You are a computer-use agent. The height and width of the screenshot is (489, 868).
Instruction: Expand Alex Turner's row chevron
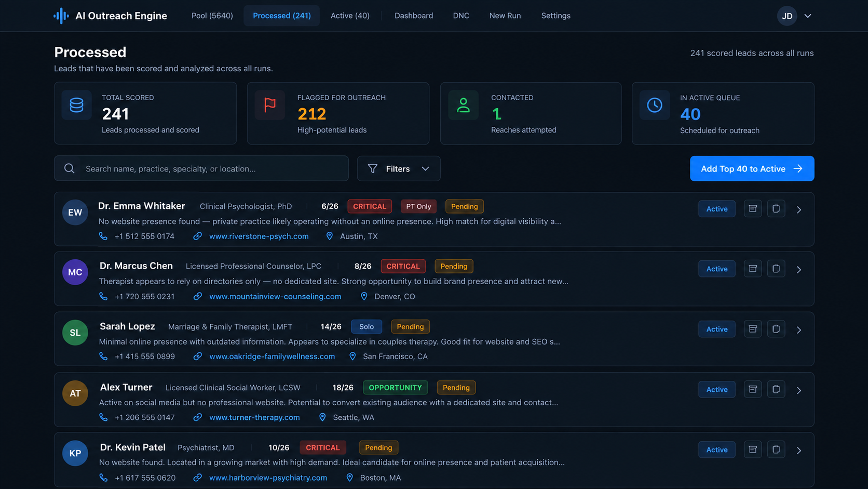click(799, 390)
